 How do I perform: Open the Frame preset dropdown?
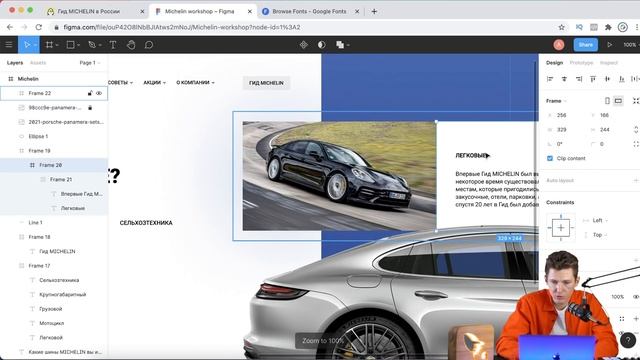(557, 101)
